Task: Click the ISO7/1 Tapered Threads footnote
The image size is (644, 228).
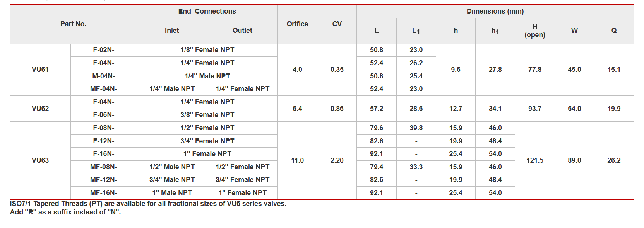Action: (148, 204)
